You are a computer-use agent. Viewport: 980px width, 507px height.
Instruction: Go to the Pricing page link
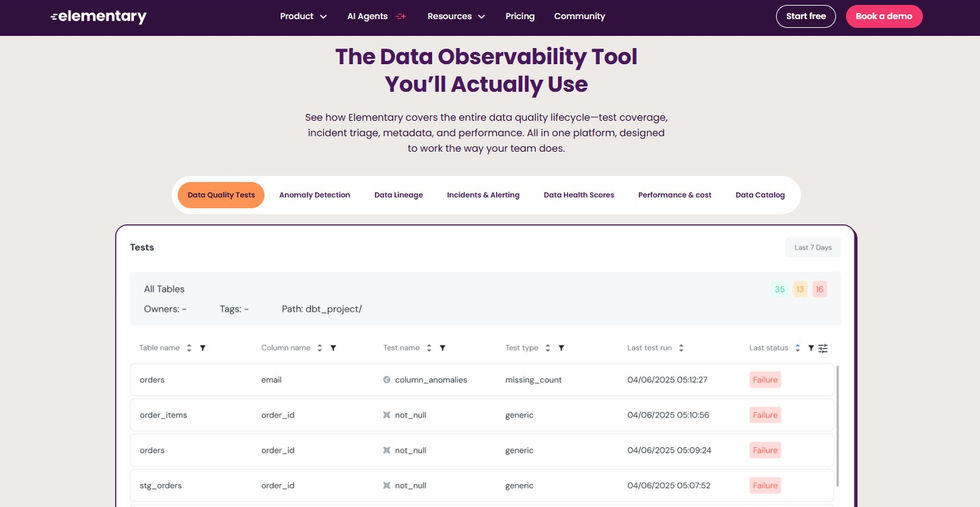pyautogui.click(x=520, y=16)
